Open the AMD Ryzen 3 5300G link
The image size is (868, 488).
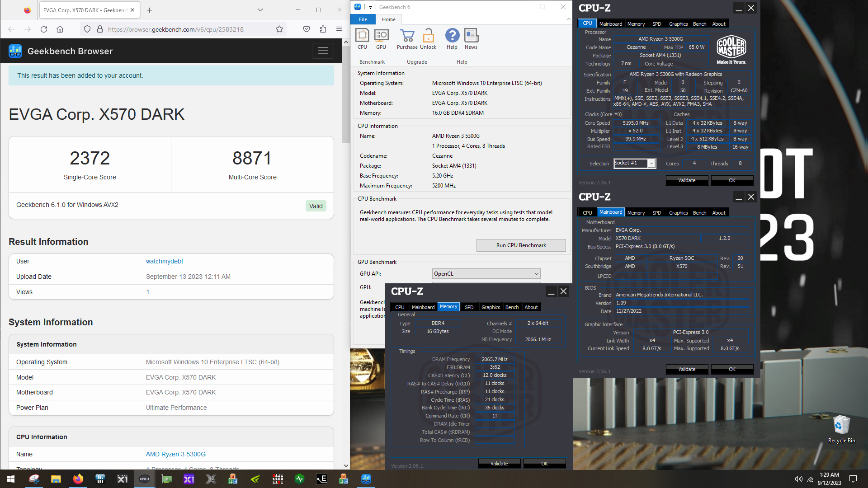[x=176, y=454]
